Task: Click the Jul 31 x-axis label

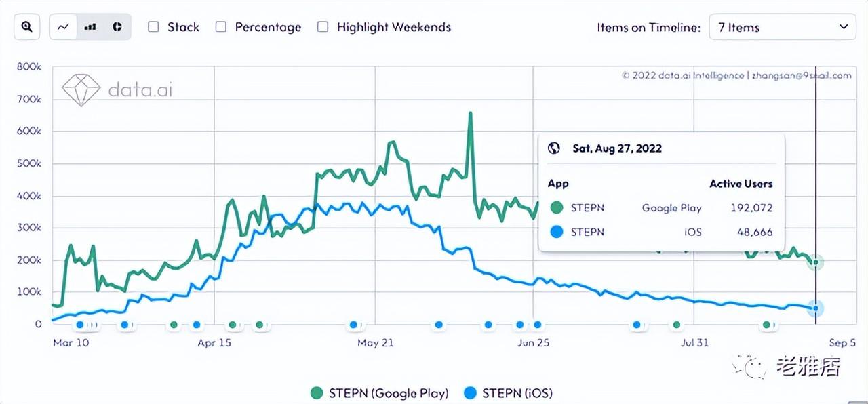Action: coord(694,343)
